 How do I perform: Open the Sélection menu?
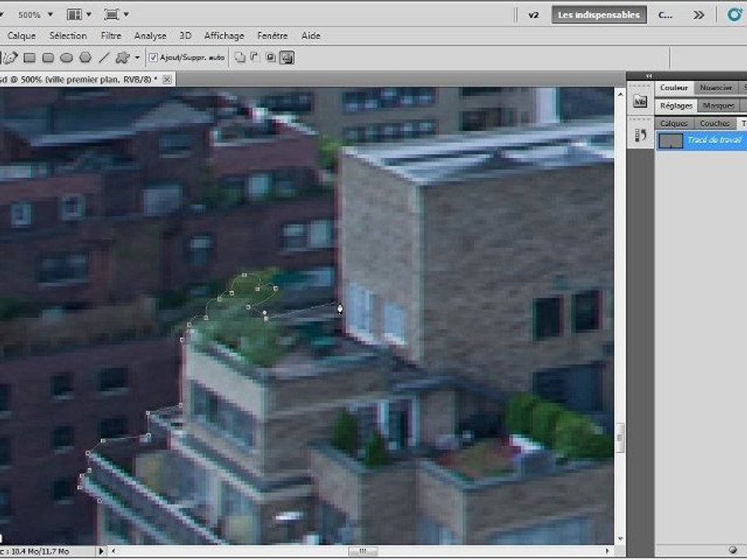[x=68, y=36]
